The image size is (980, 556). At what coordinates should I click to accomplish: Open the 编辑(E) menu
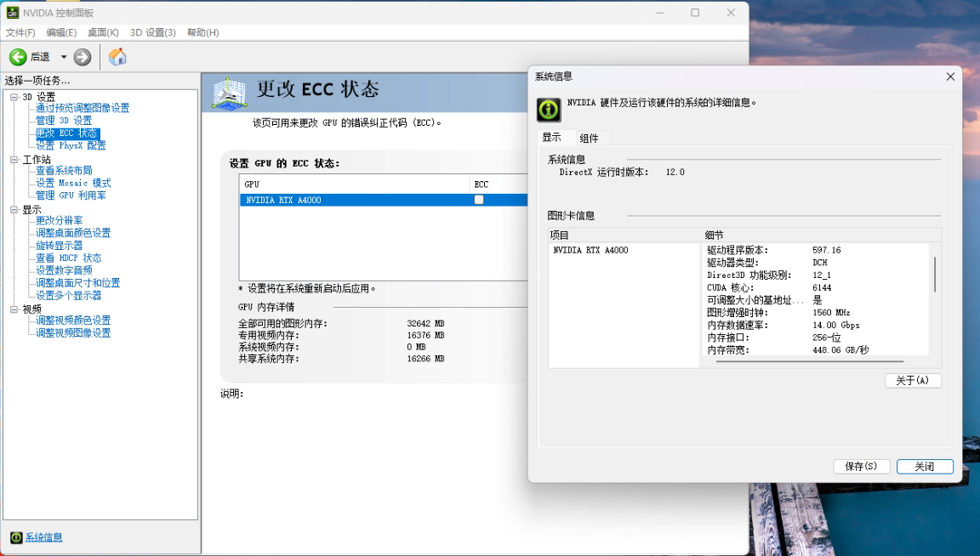pos(61,32)
